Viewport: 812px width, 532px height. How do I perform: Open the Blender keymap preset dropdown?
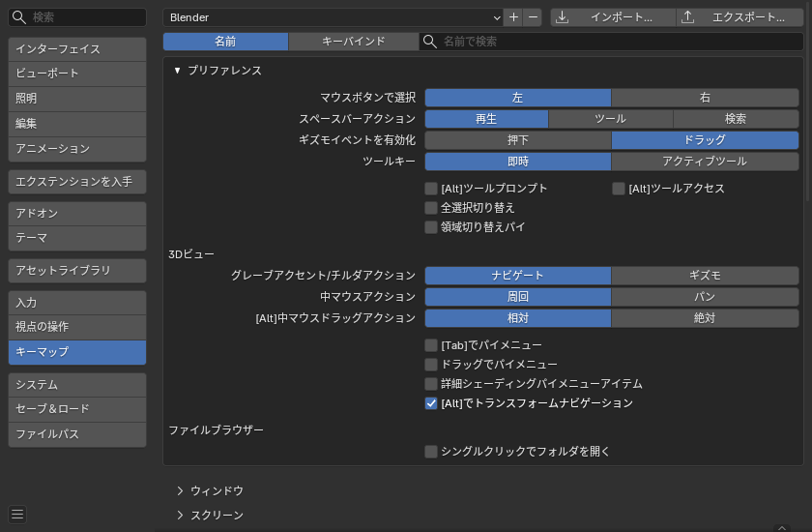(333, 17)
